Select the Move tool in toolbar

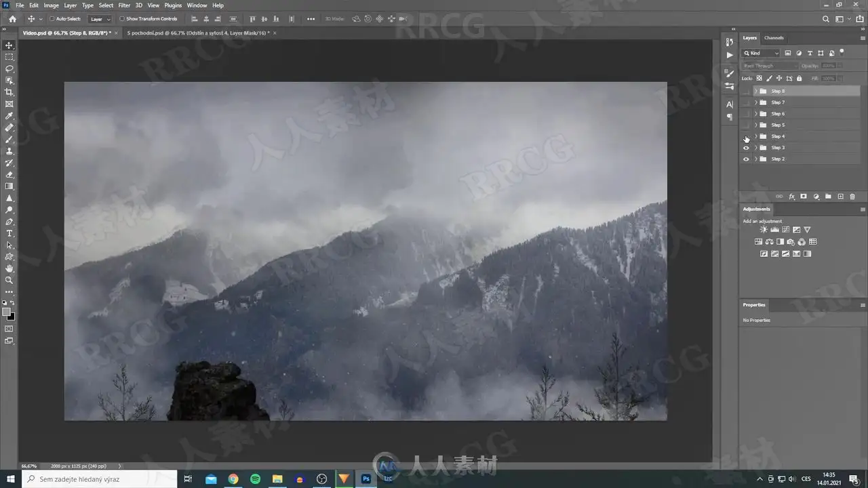coord(9,45)
